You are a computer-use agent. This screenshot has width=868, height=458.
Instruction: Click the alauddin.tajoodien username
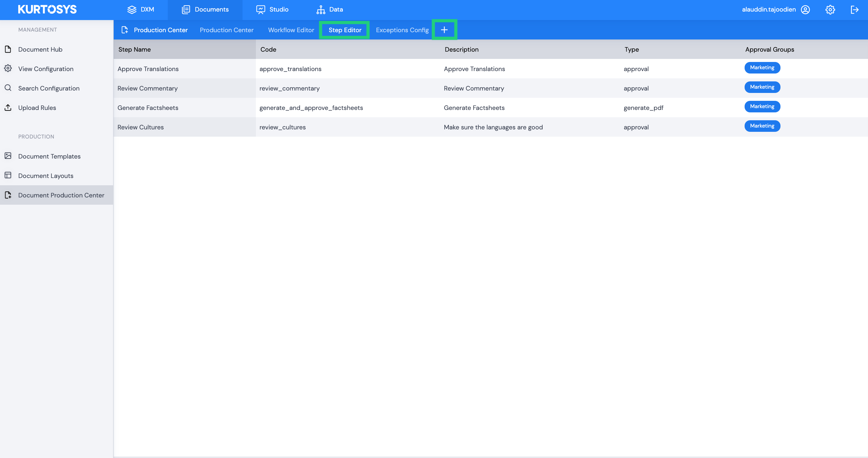click(x=769, y=9)
